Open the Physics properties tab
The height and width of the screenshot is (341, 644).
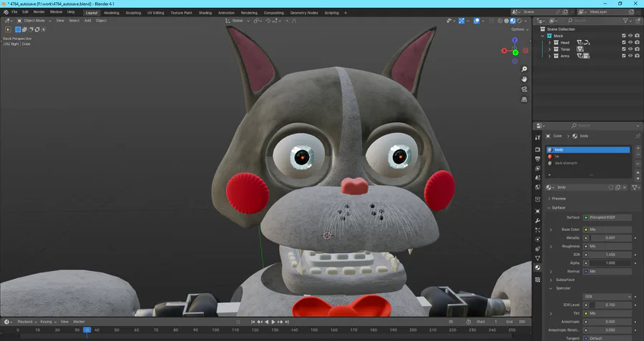(x=537, y=239)
